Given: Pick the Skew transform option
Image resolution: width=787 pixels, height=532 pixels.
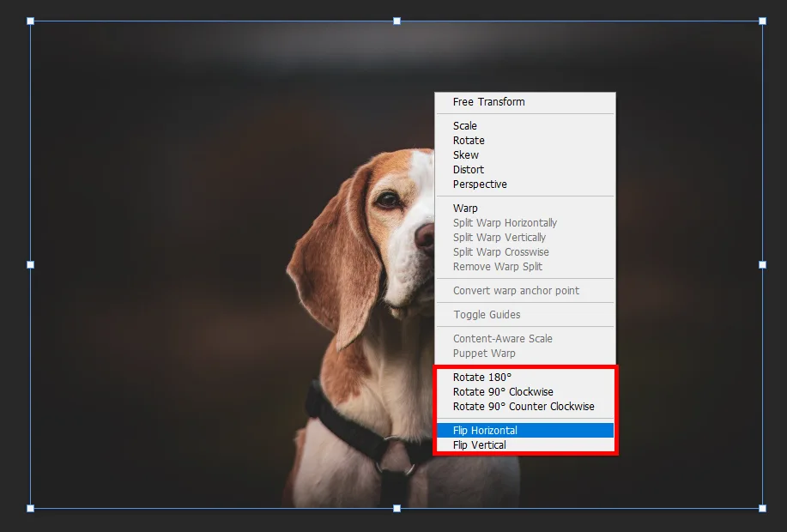Looking at the screenshot, I should coord(525,155).
